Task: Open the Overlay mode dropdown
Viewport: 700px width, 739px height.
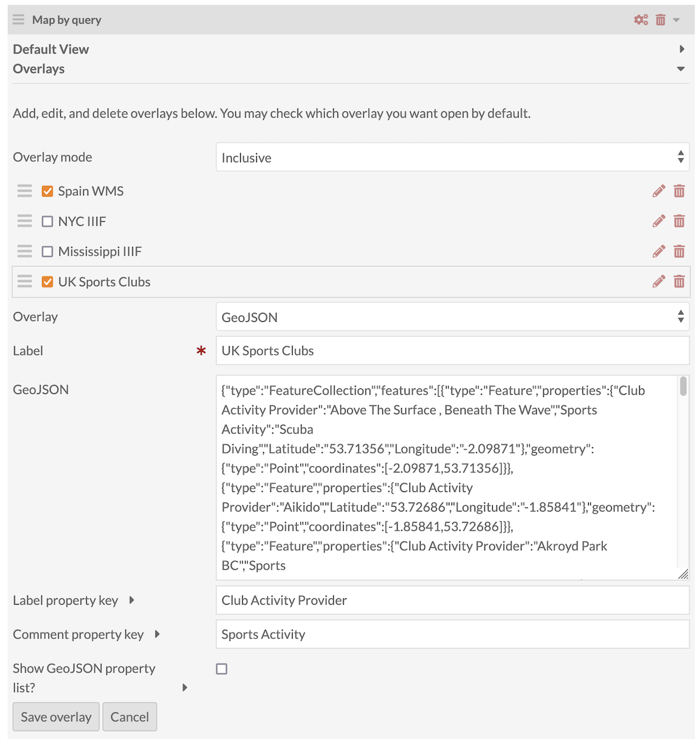Action: tap(452, 157)
